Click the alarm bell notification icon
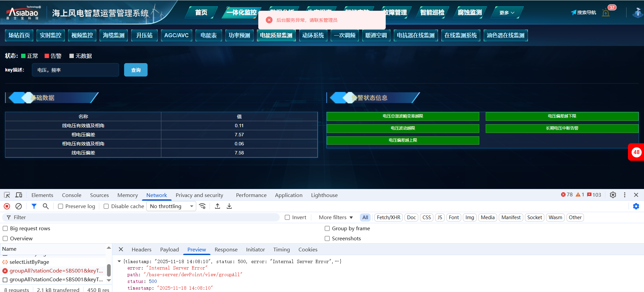 pyautogui.click(x=606, y=13)
